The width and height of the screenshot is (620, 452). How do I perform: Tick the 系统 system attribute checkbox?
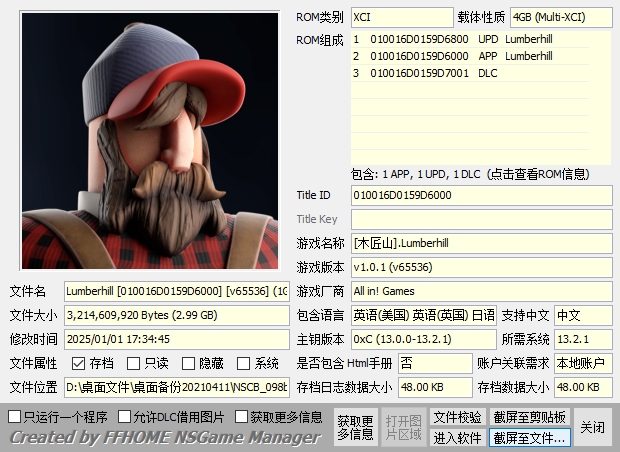(x=243, y=363)
